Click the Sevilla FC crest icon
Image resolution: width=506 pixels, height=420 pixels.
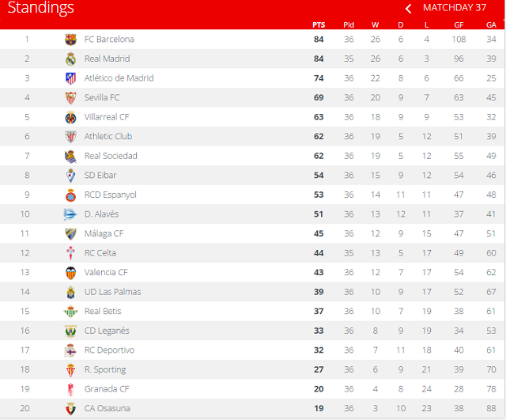pos(70,97)
